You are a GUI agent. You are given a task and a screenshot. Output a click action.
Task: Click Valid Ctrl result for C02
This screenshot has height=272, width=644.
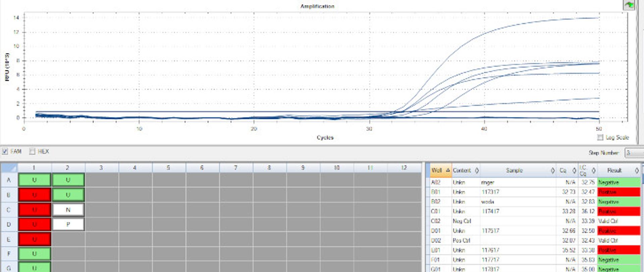[619, 221]
